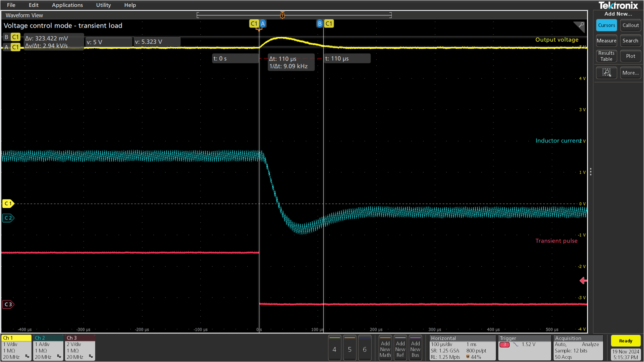Select cursor B handle at top
The image size is (644, 362).
pyautogui.click(x=320, y=23)
